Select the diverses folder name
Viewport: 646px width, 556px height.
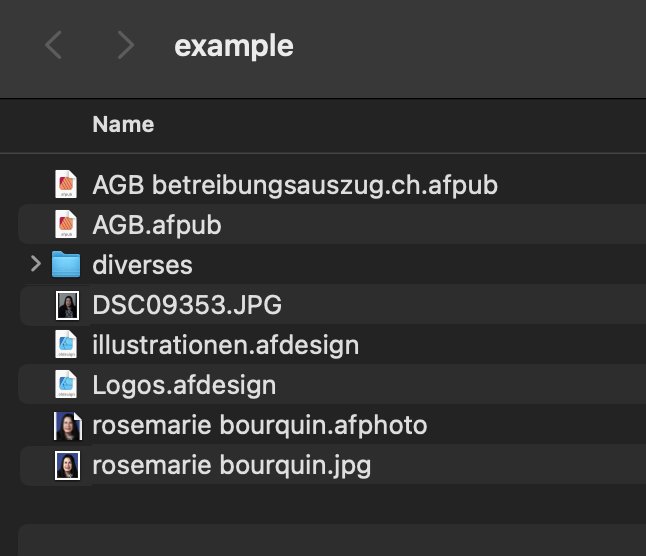tap(142, 265)
